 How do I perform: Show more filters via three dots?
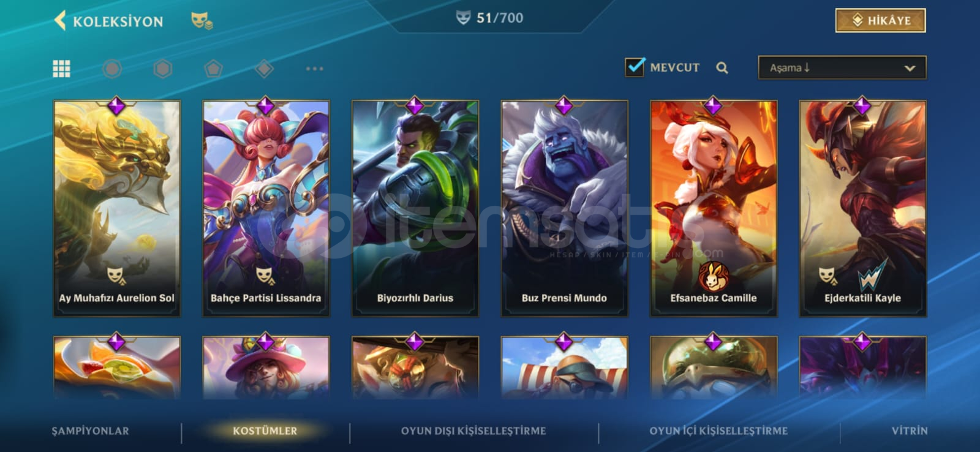click(x=314, y=69)
